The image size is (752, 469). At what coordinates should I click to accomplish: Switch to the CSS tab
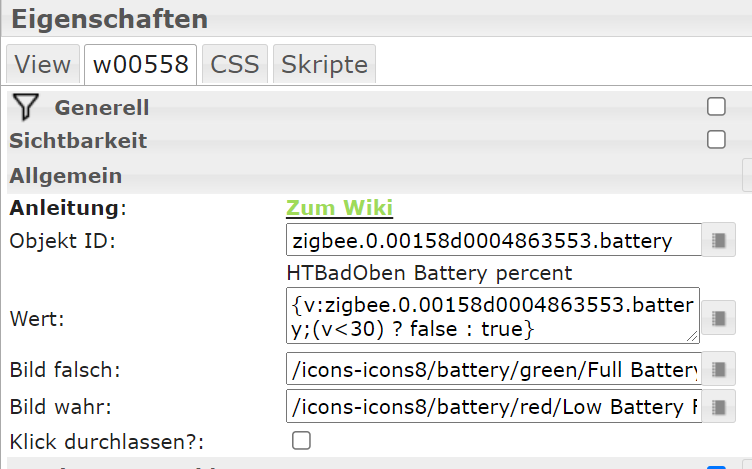point(235,65)
